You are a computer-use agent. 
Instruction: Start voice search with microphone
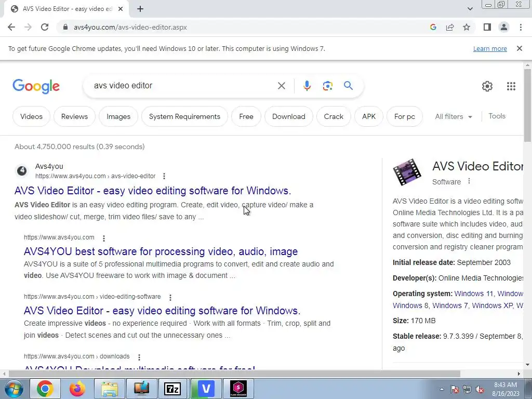(x=307, y=86)
